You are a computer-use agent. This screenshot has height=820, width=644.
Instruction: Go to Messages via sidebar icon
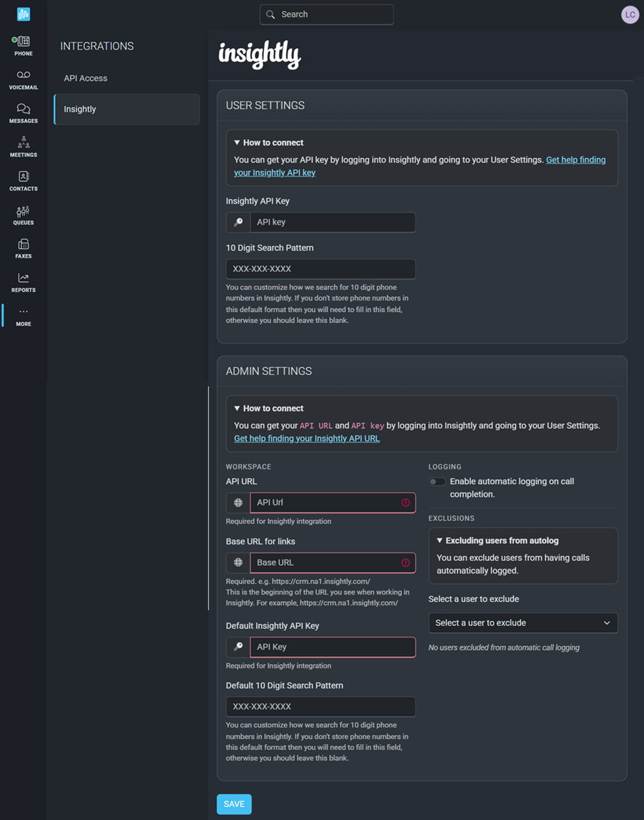pyautogui.click(x=23, y=112)
